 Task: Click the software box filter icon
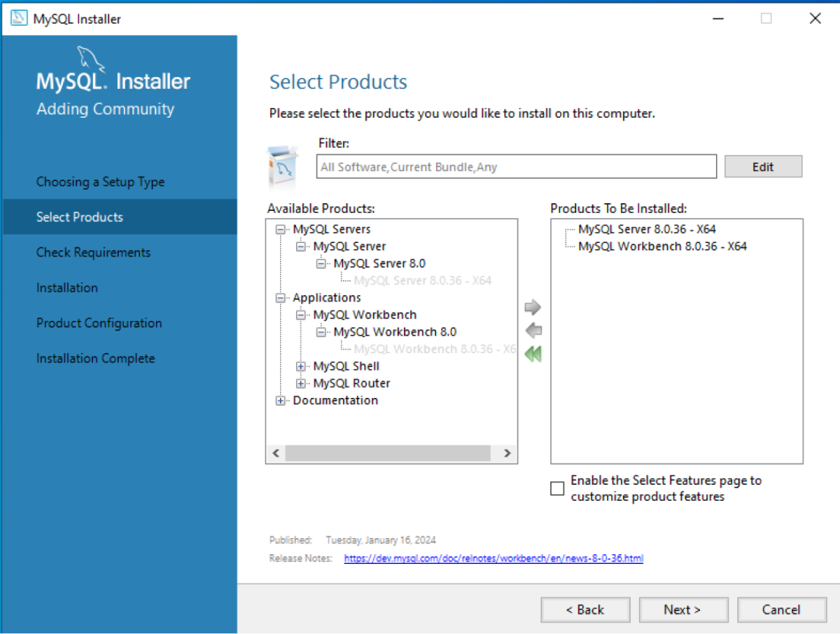tap(283, 166)
